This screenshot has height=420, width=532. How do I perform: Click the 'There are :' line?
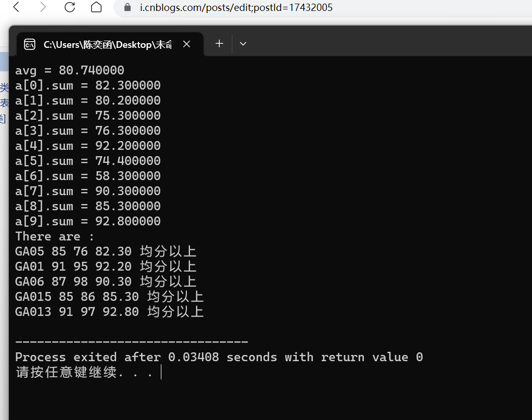(55, 236)
